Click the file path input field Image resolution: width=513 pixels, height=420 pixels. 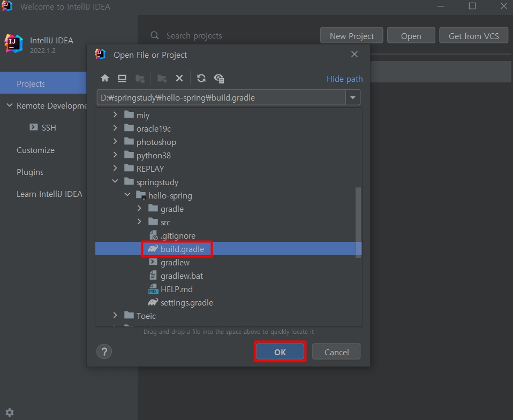pos(221,97)
